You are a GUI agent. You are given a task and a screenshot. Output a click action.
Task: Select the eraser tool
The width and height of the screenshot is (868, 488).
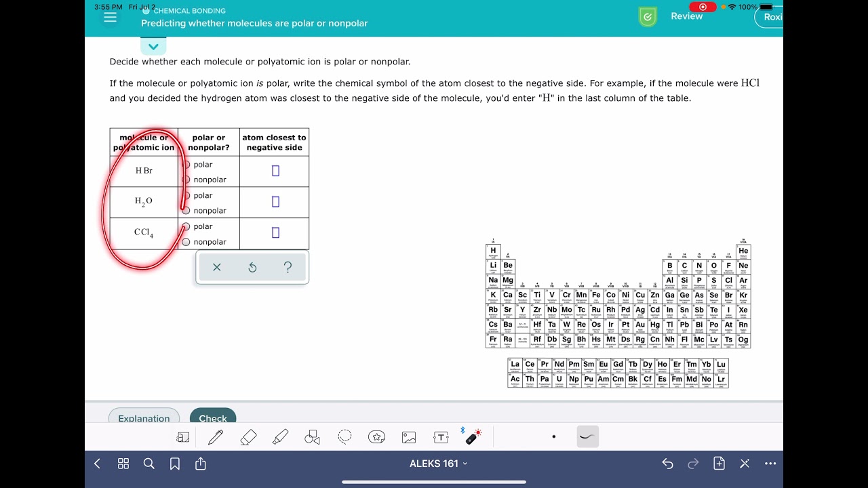coord(248,437)
